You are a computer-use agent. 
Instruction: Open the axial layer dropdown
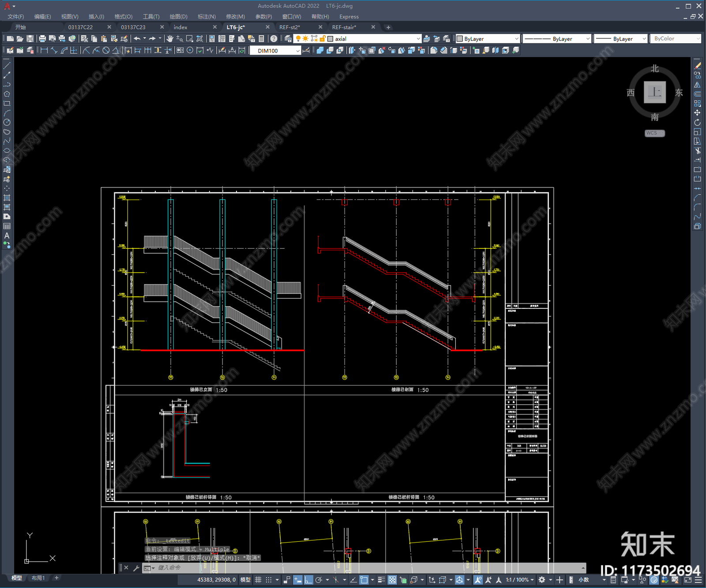point(418,39)
